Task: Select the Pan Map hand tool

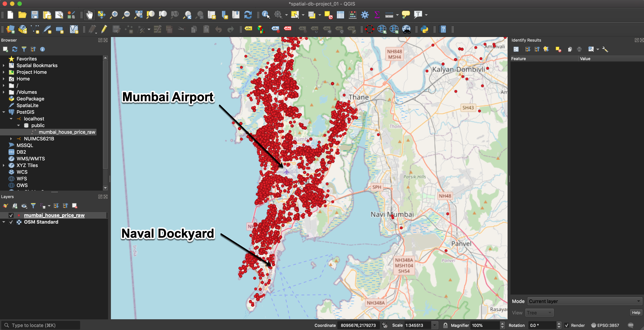Action: 89,15
